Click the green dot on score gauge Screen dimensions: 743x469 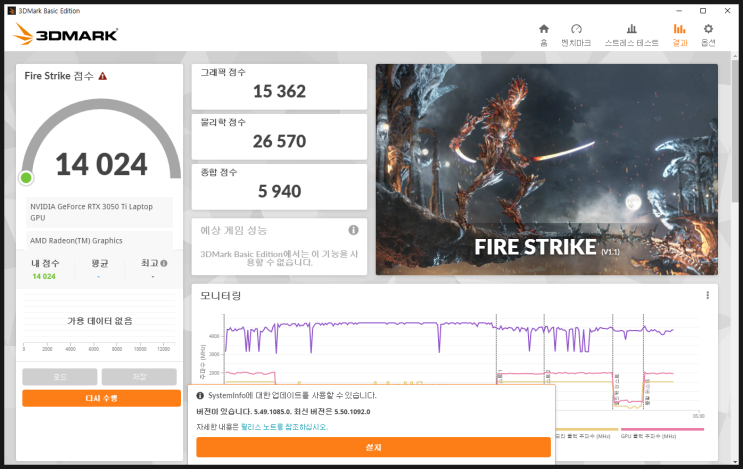point(26,178)
